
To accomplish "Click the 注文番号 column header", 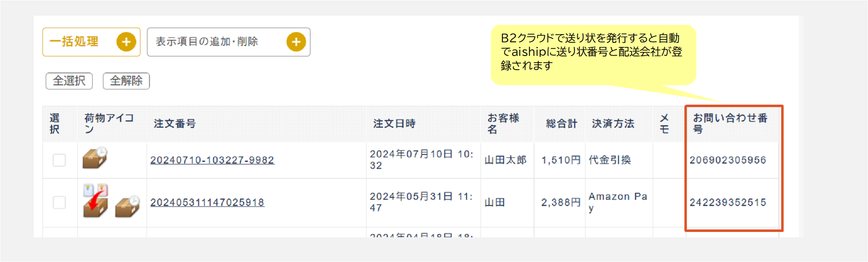I will coord(175,124).
